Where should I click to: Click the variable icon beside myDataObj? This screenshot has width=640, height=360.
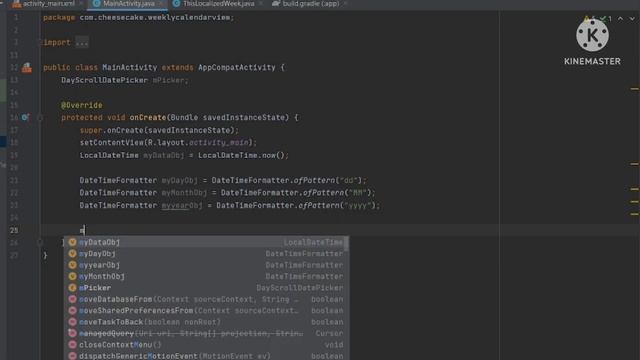73,242
